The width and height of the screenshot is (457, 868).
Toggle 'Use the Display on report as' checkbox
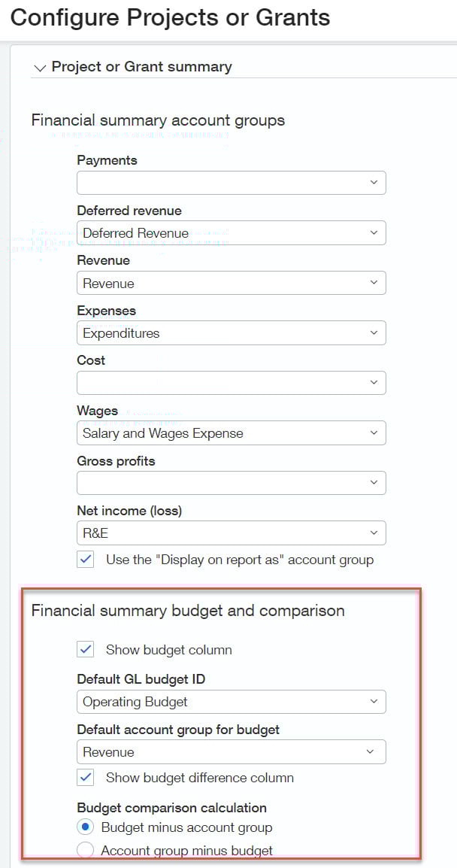(x=86, y=560)
